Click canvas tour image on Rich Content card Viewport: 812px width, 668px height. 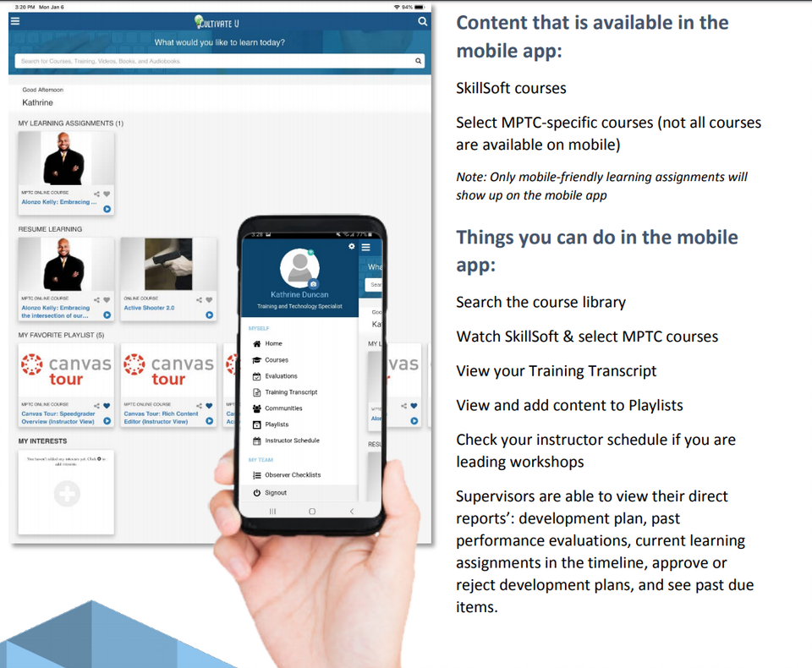click(x=168, y=370)
